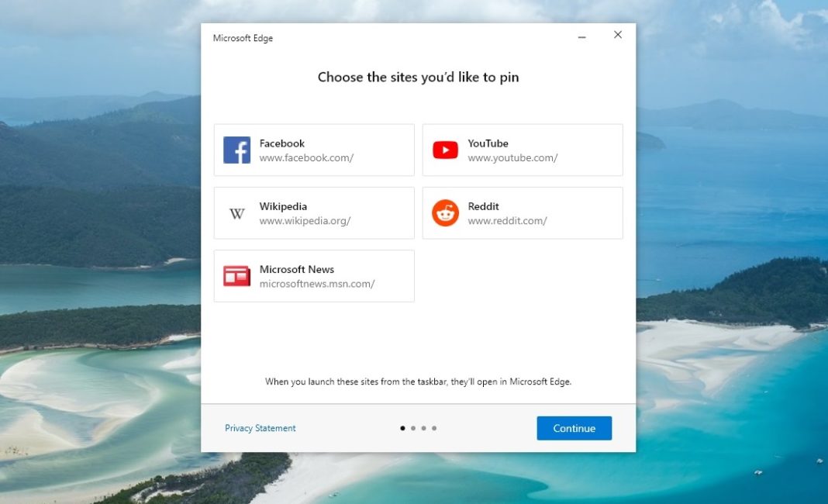This screenshot has width=828, height=504.
Task: Select the first page indicator dot
Action: point(402,427)
